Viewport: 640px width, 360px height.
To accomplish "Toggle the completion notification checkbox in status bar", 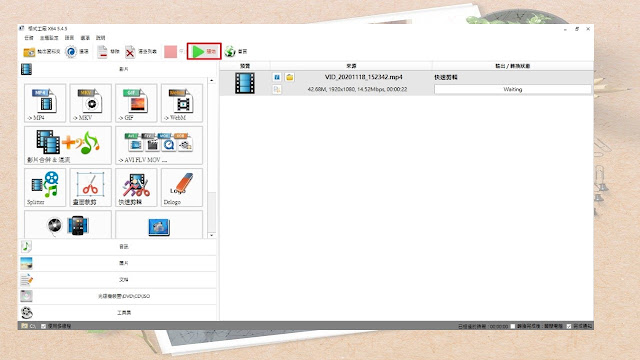I will (x=569, y=326).
